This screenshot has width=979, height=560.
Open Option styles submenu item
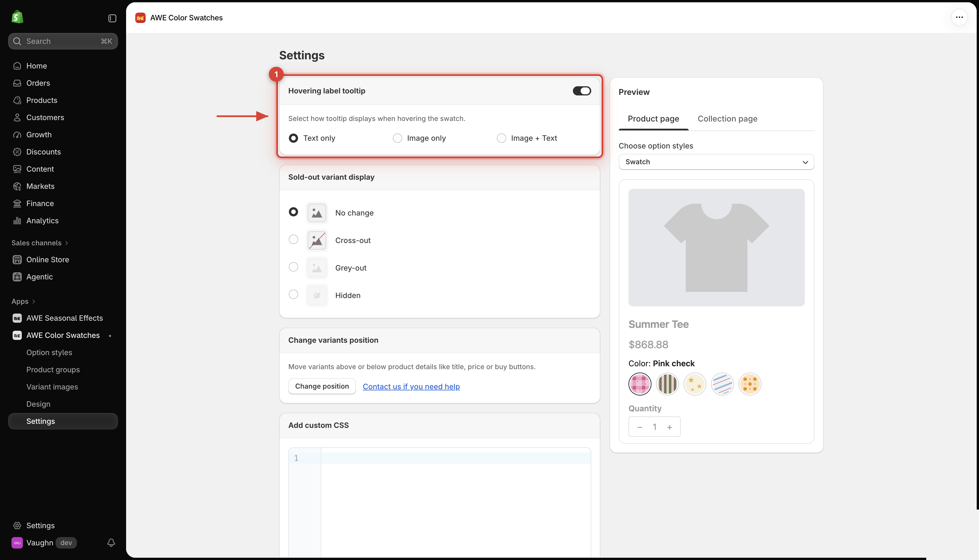[x=49, y=353]
